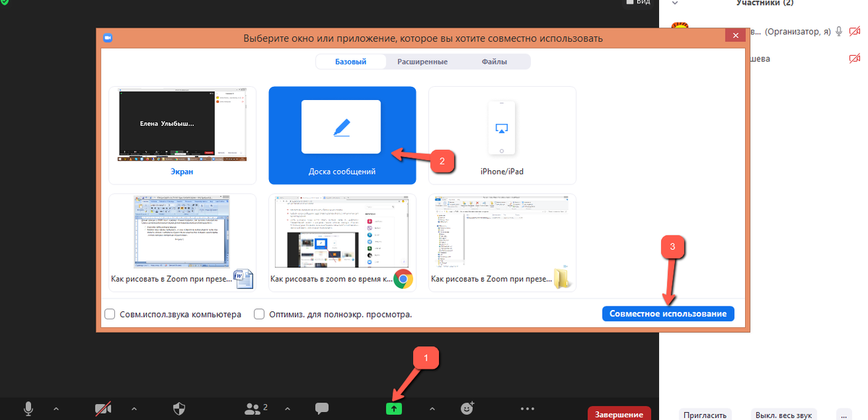Viewport: 868px width, 420px height.
Task: Click Выкл. весь звук button
Action: point(783,415)
